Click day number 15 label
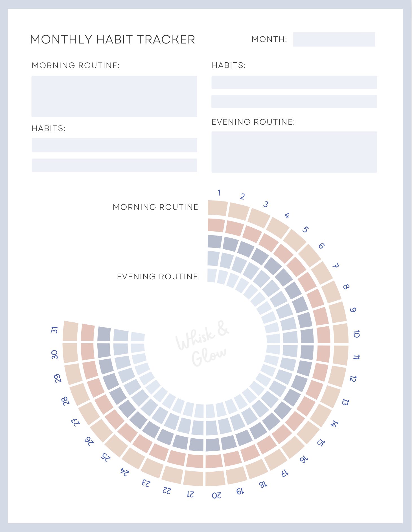The image size is (412, 532). pyautogui.click(x=321, y=442)
